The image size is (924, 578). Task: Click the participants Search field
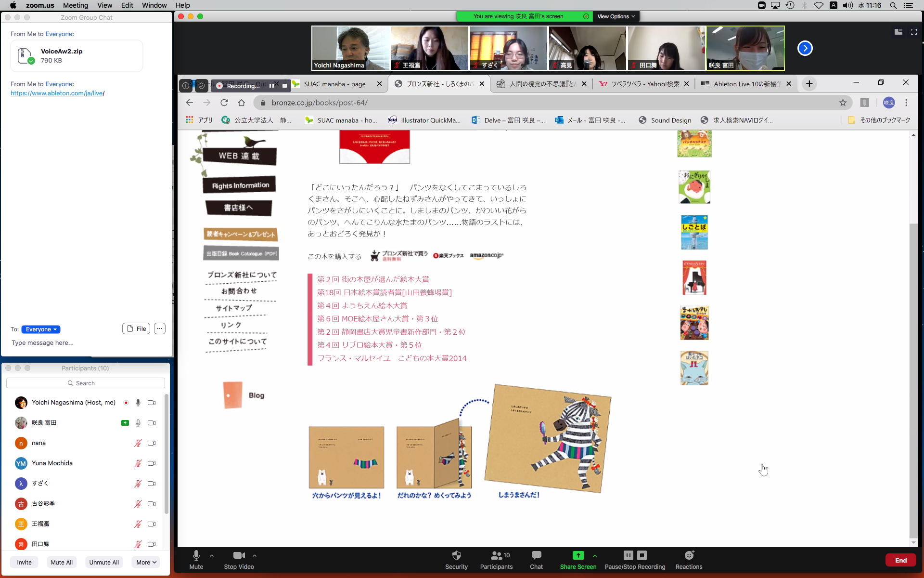point(86,383)
